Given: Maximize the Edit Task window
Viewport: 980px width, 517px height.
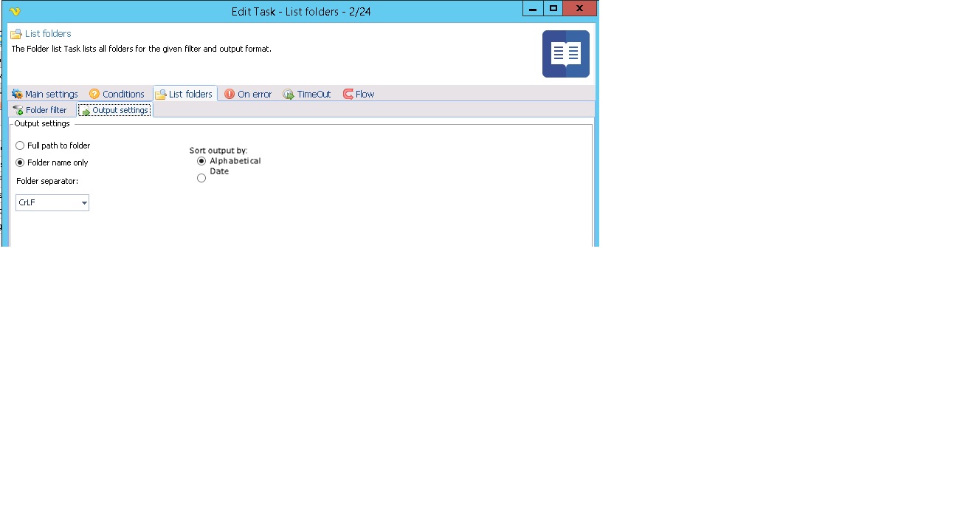Looking at the screenshot, I should point(553,9).
